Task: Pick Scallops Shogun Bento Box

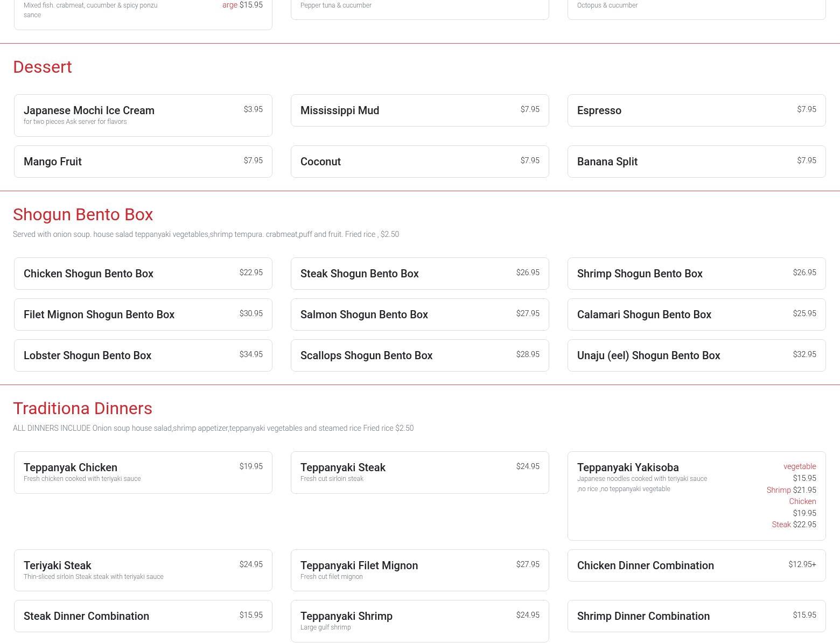Action: click(x=419, y=355)
